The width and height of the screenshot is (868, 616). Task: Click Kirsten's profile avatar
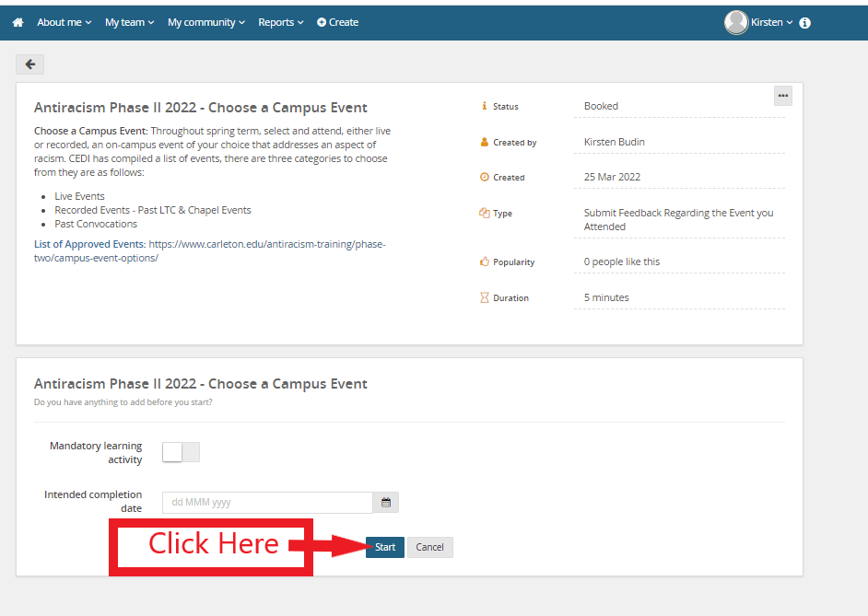coord(736,23)
